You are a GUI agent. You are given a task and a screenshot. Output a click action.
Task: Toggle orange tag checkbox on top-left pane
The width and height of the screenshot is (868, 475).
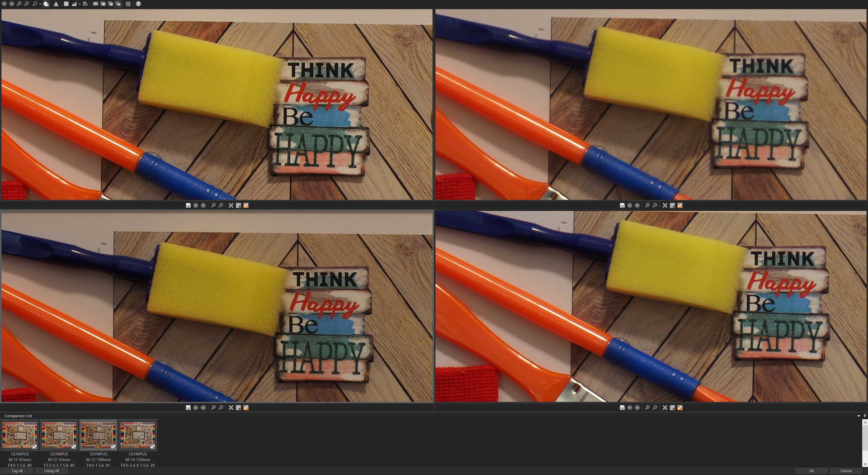click(246, 205)
